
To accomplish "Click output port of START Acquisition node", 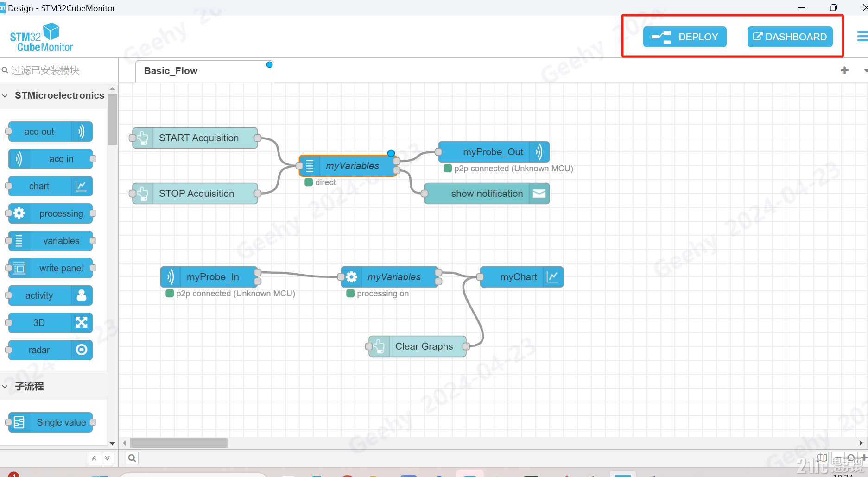I will click(258, 138).
